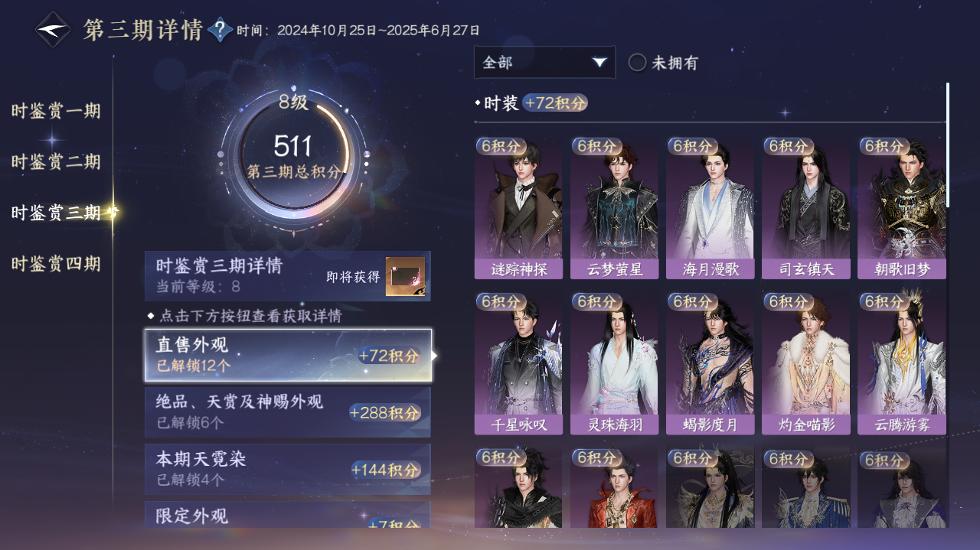Switch to 时鉴赏一期 tab
This screenshot has height=550, width=980.
(x=56, y=111)
